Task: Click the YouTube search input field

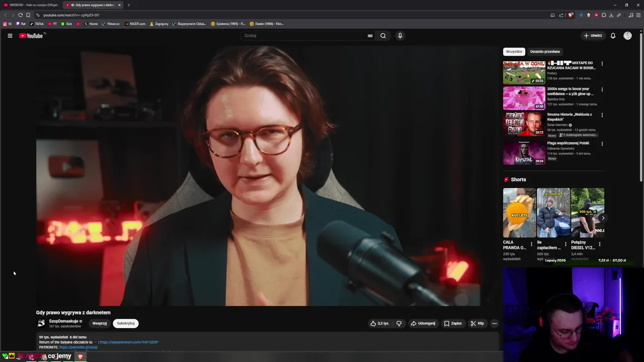Action: (x=304, y=36)
